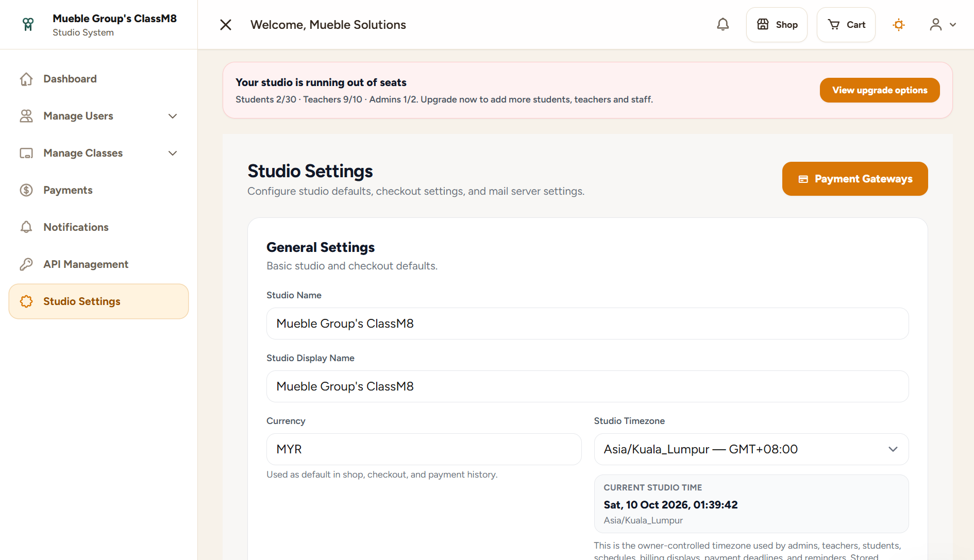
Task: Click the 'General Settings' heading
Action: (x=321, y=247)
